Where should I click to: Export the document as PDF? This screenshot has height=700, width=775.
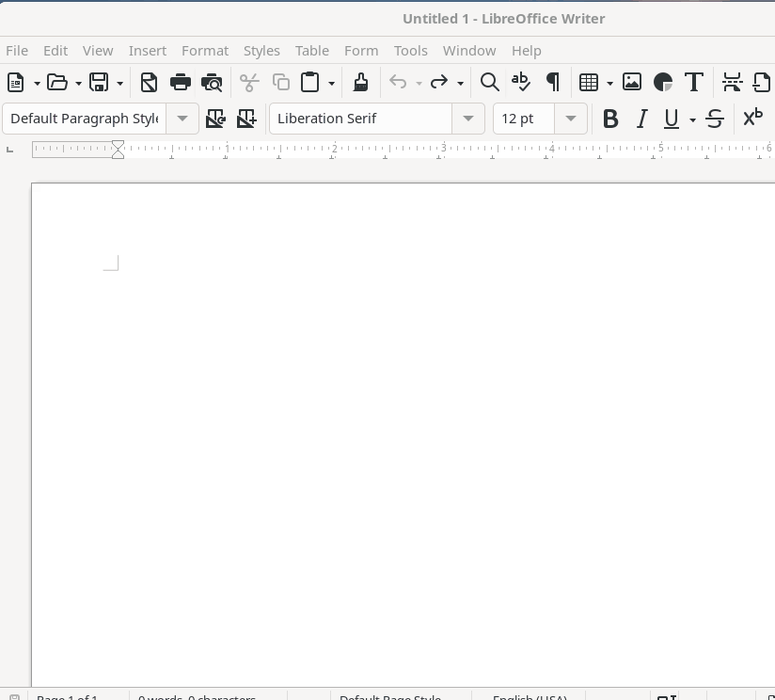click(x=149, y=82)
